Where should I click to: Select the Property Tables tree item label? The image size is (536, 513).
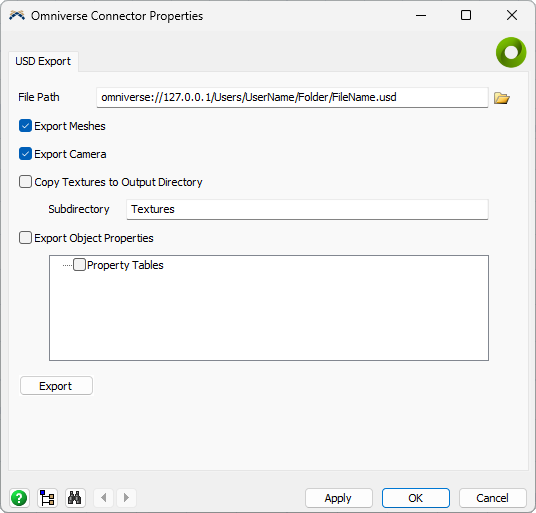pos(125,265)
